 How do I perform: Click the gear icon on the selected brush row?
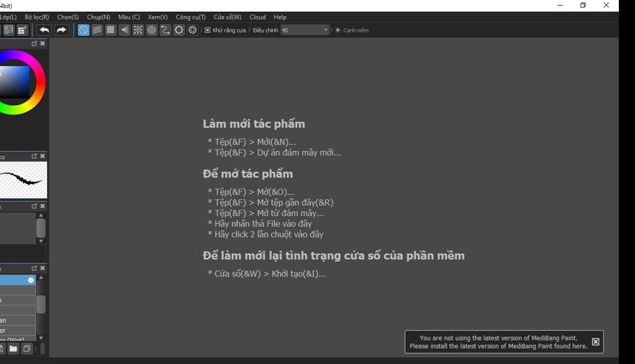tap(31, 280)
